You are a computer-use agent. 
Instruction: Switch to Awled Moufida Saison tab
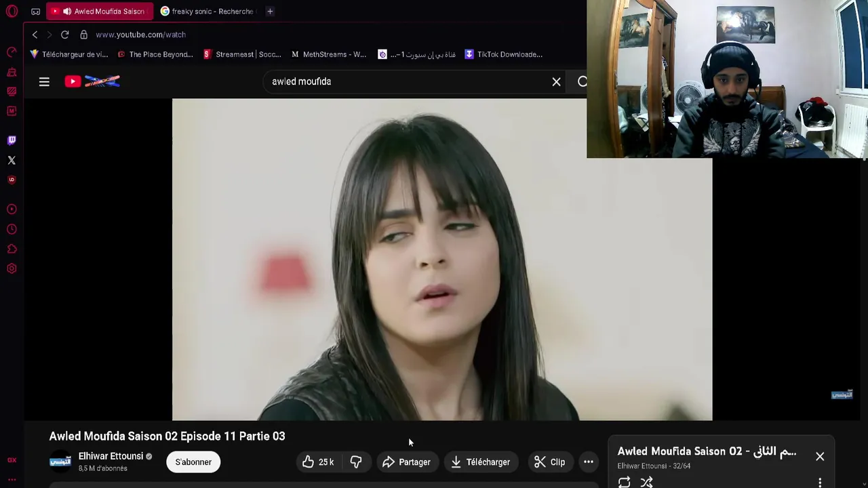tap(100, 12)
